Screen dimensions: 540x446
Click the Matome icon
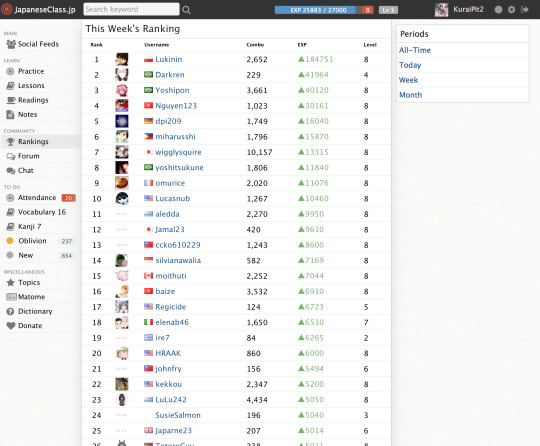pyautogui.click(x=11, y=297)
